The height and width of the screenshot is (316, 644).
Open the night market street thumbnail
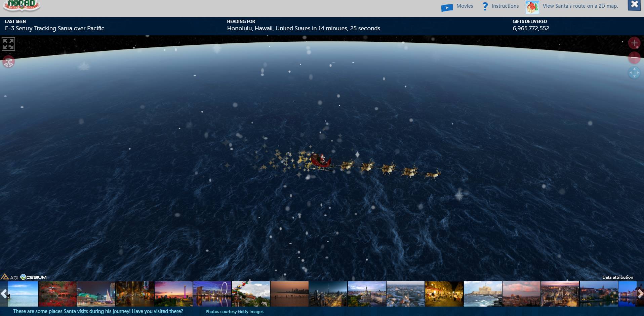point(135,294)
